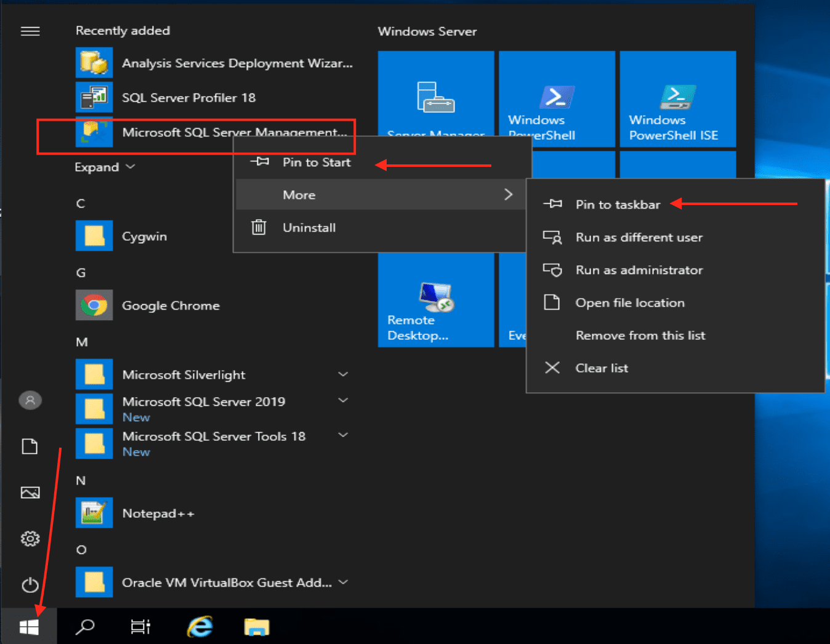The image size is (830, 644).
Task: Choose Pin to Start in the context menu
Action: (316, 163)
